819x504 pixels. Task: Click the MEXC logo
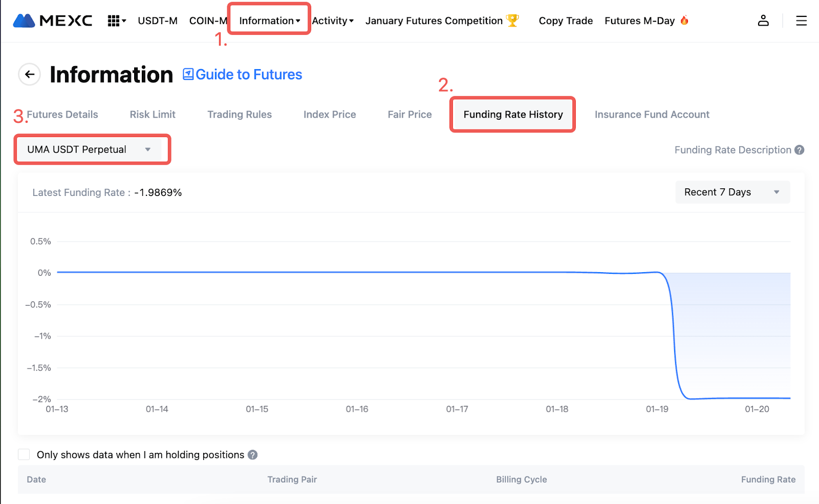(53, 20)
